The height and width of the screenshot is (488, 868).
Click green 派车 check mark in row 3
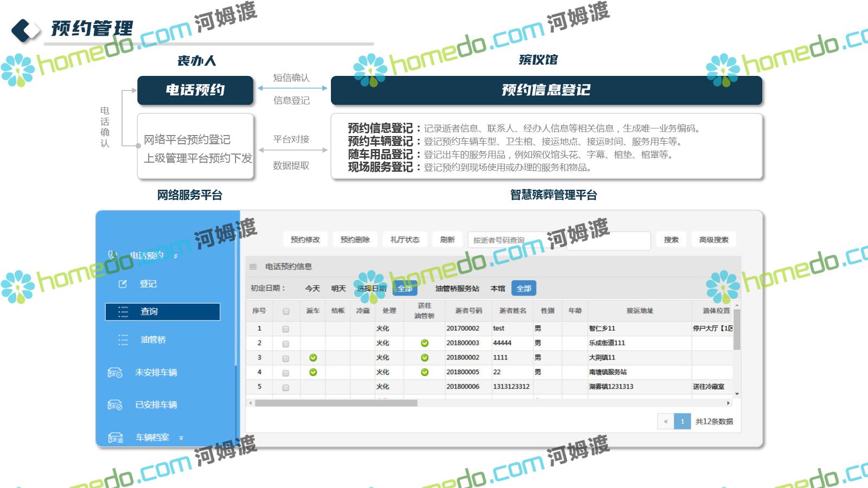point(313,358)
